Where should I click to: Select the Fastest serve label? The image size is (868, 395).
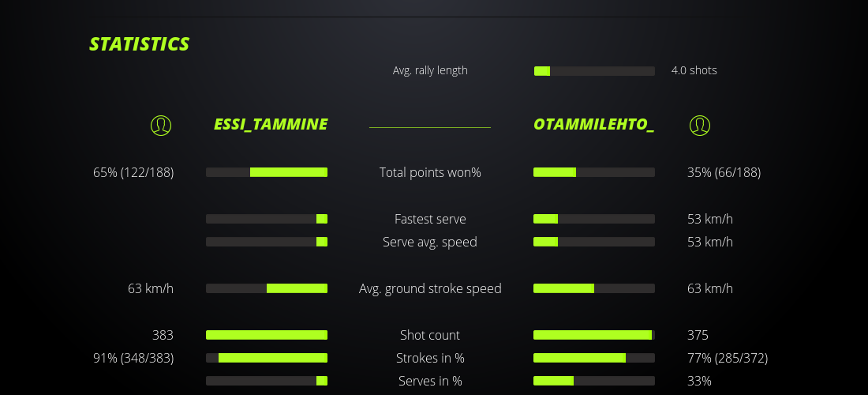click(x=430, y=219)
